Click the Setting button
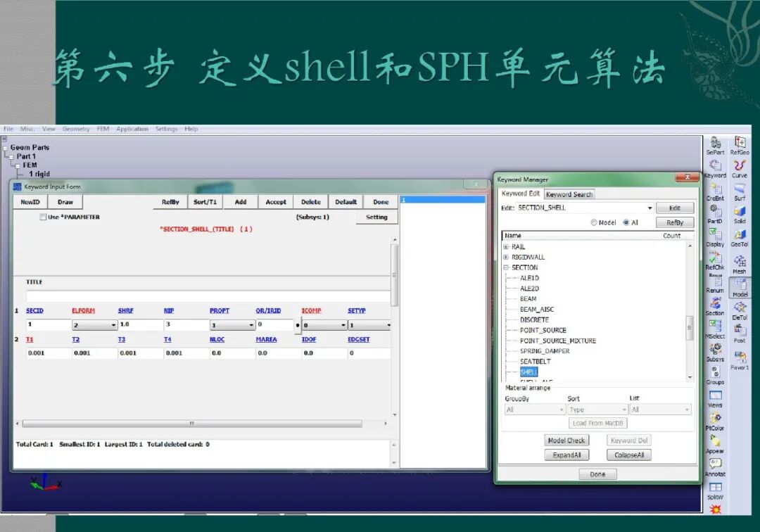The width and height of the screenshot is (760, 532). pyautogui.click(x=376, y=217)
